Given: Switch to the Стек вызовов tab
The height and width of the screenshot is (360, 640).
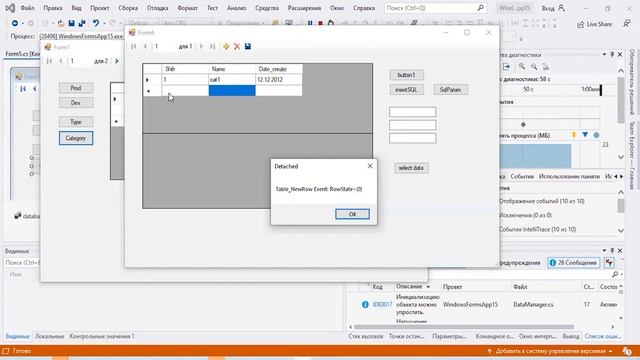Looking at the screenshot, I should click(x=366, y=336).
